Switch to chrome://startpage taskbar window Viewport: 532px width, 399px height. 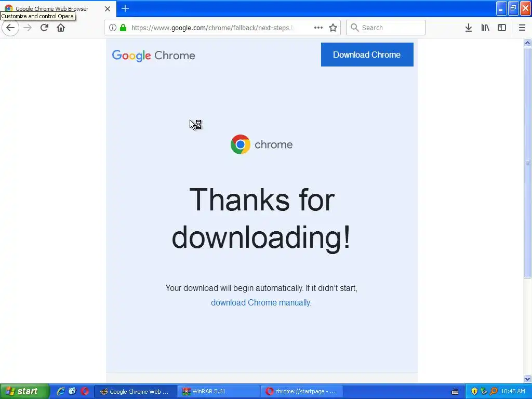302,392
